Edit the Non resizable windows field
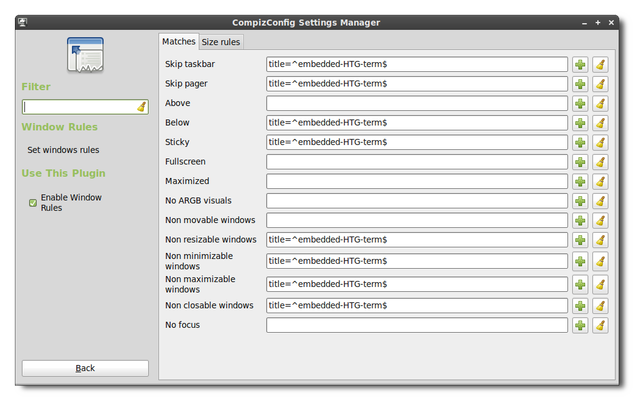Screen dimensions: 640x404 417,240
